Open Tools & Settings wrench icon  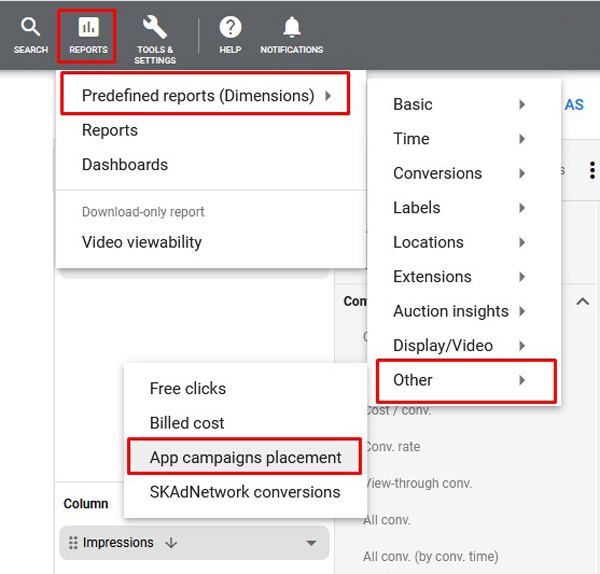point(154,28)
